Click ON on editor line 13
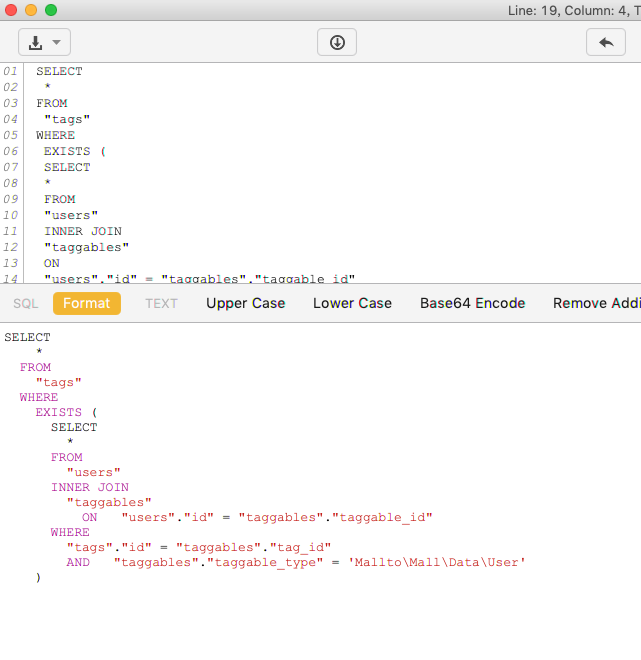This screenshot has height=660, width=641. click(x=52, y=263)
